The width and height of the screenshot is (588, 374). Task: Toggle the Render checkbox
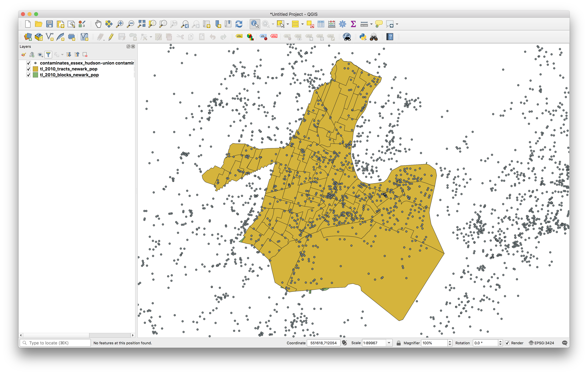pos(507,343)
